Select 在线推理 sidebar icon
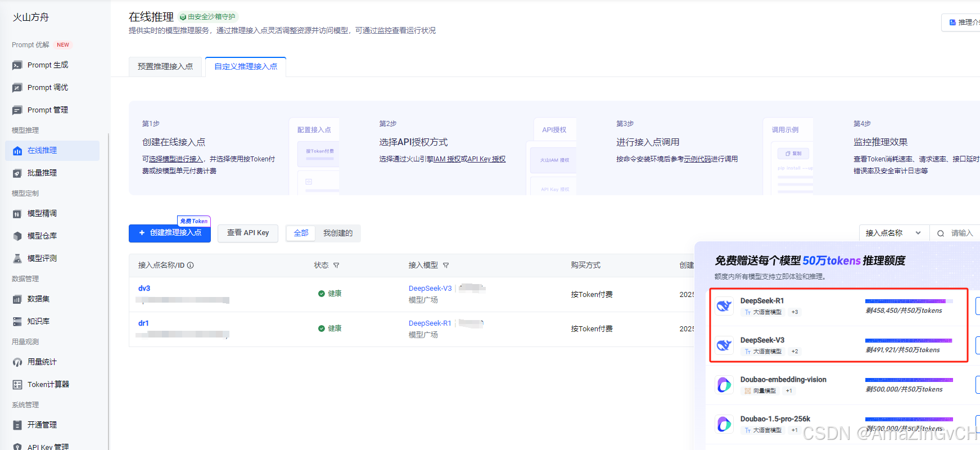Viewport: 980px width, 450px height. [17, 151]
